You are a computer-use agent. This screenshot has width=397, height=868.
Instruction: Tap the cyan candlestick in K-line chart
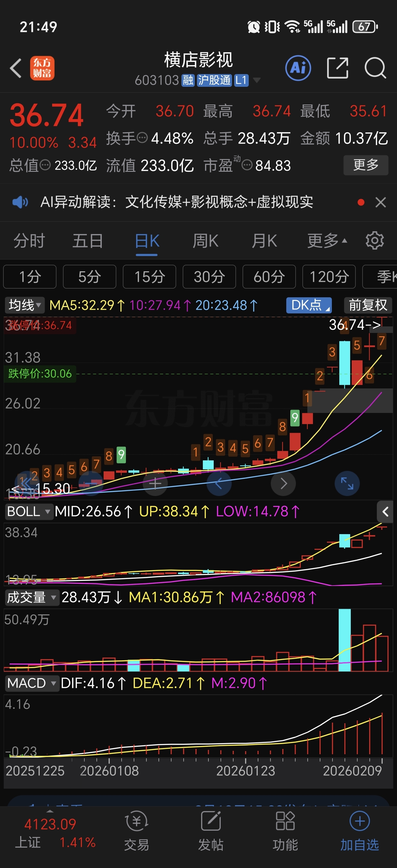(344, 363)
